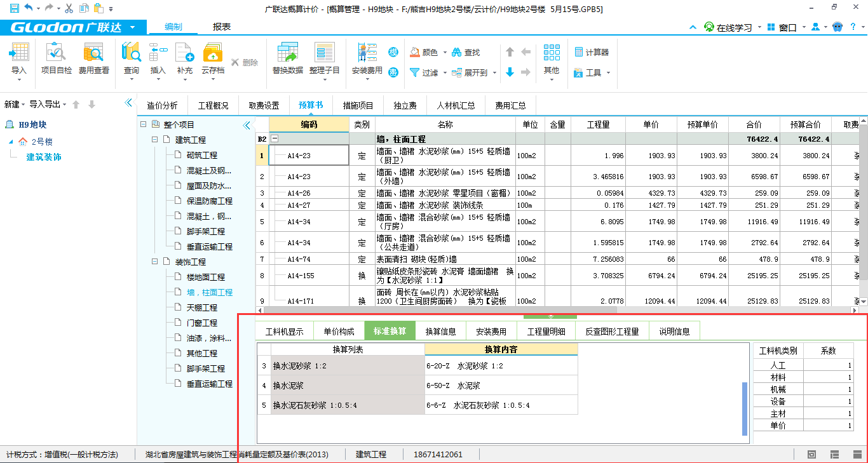The width and height of the screenshot is (868, 463).
Task: Click the gray up arrow move-up toolbar icon
Action: tap(510, 52)
